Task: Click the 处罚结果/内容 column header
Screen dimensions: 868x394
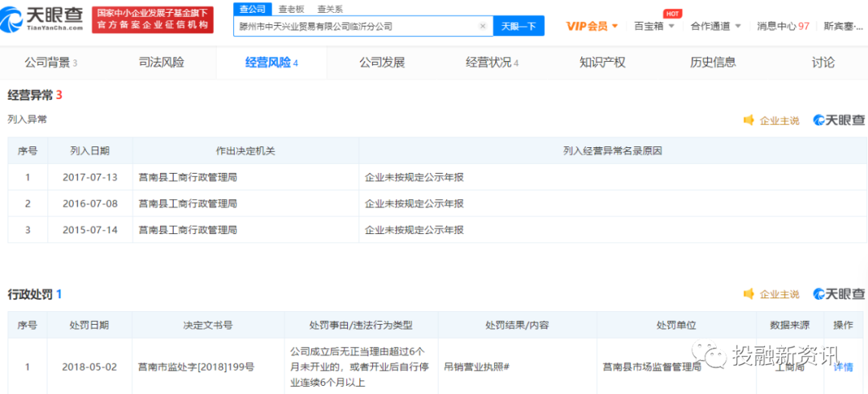Action: pos(518,326)
